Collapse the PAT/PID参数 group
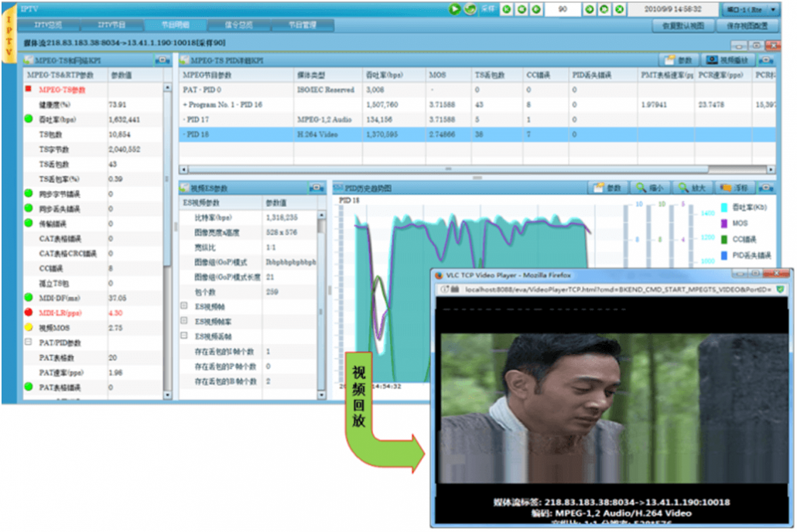797x532 pixels. pyautogui.click(x=29, y=343)
